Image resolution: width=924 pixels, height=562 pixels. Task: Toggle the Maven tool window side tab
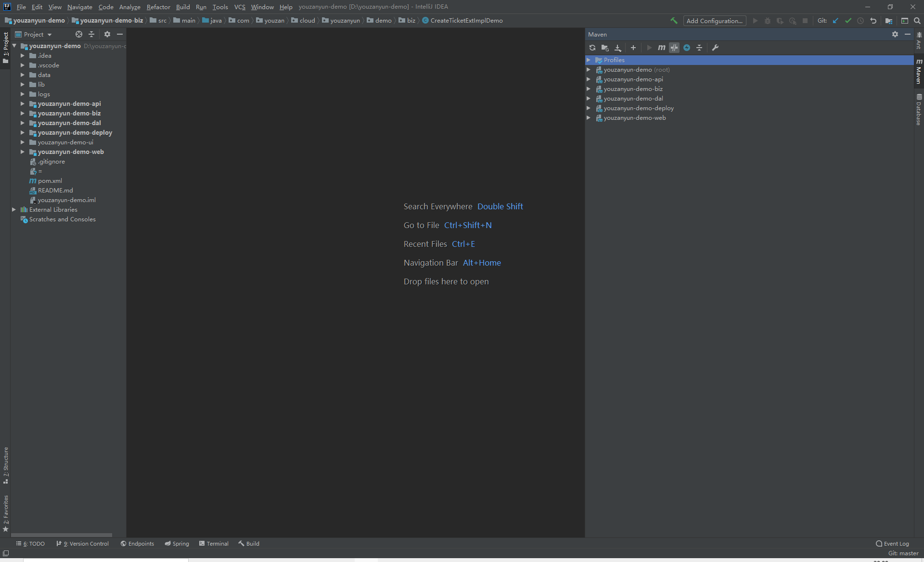[919, 71]
